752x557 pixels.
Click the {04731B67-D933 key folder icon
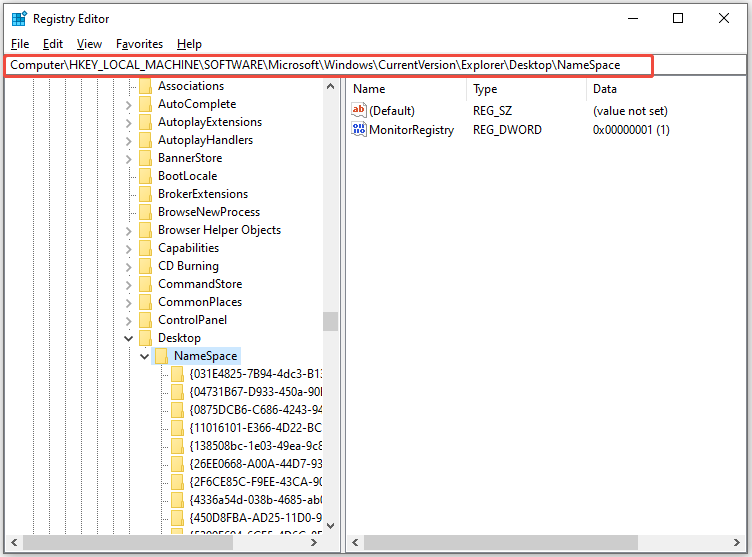[x=177, y=392]
